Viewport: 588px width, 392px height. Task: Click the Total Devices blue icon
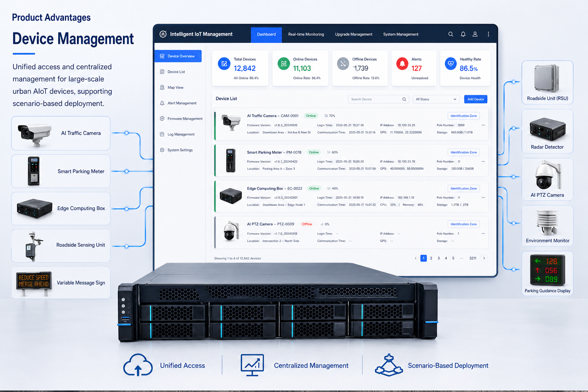(x=224, y=64)
